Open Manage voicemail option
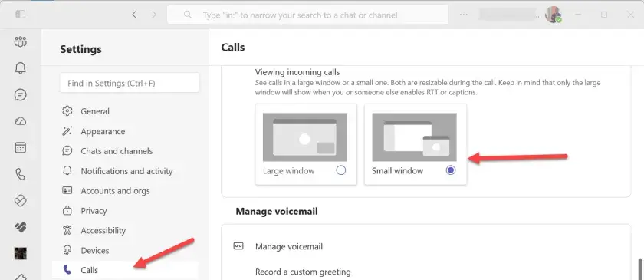 tap(289, 246)
